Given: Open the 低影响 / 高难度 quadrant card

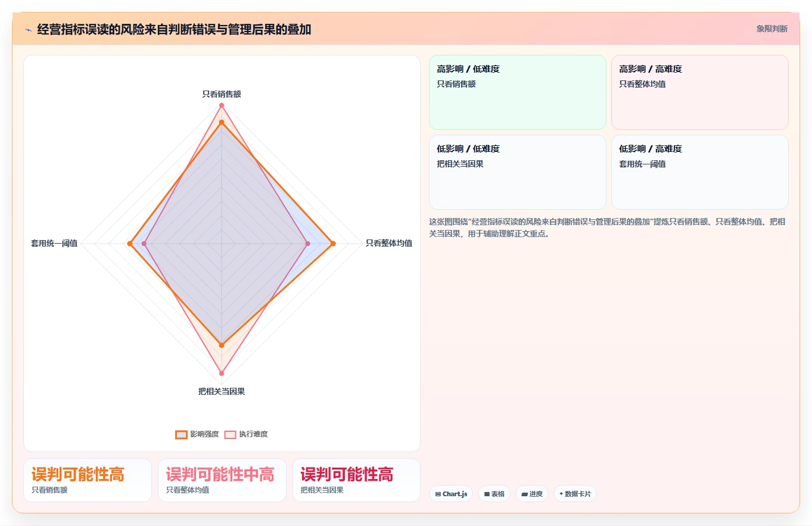Looking at the screenshot, I should pos(699,172).
